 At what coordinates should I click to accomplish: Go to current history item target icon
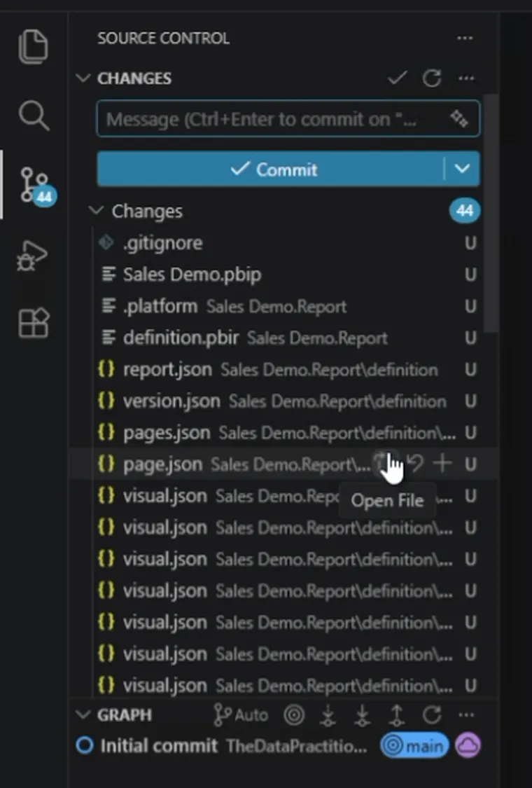point(295,714)
